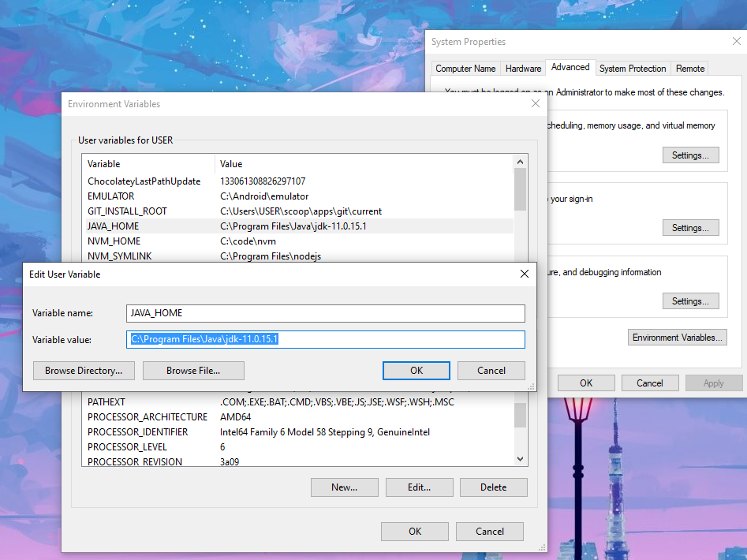Cancel the Edit User Variable dialog
747x560 pixels.
[491, 371]
